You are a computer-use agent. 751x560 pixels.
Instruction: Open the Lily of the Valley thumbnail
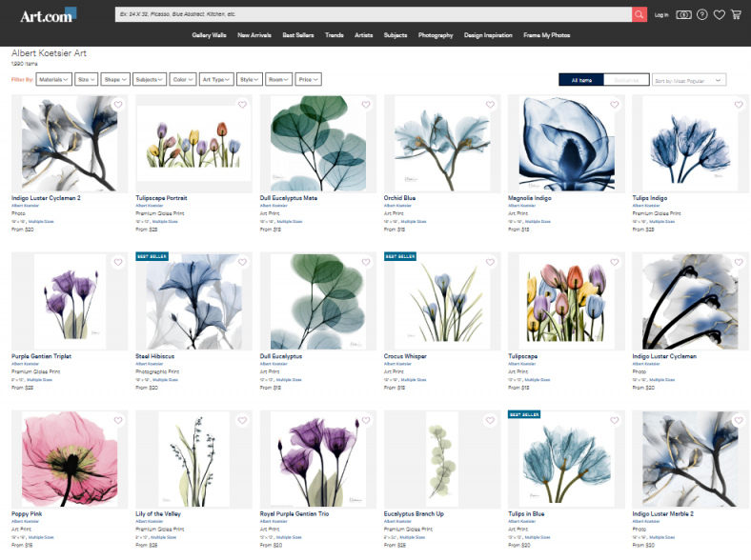193,458
